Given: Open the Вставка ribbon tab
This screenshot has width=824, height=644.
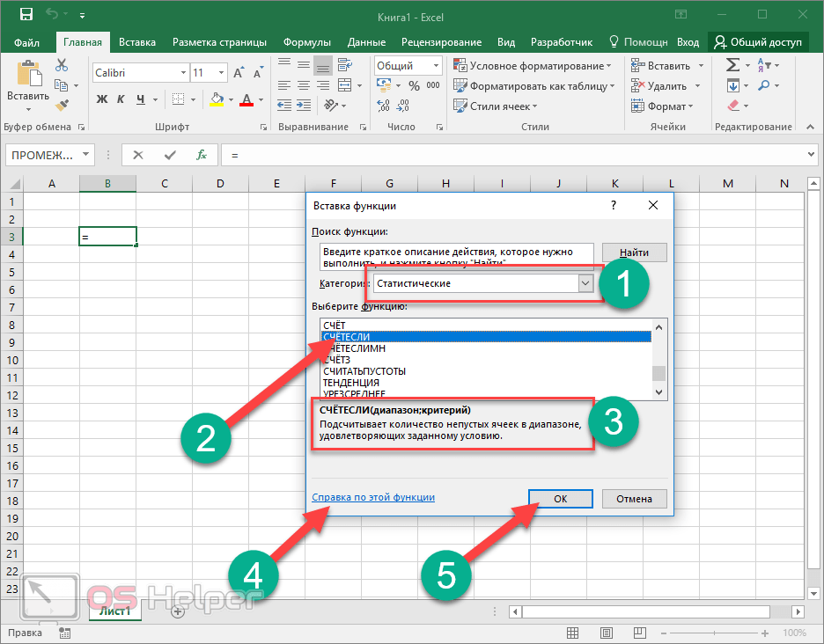Looking at the screenshot, I should pos(136,42).
